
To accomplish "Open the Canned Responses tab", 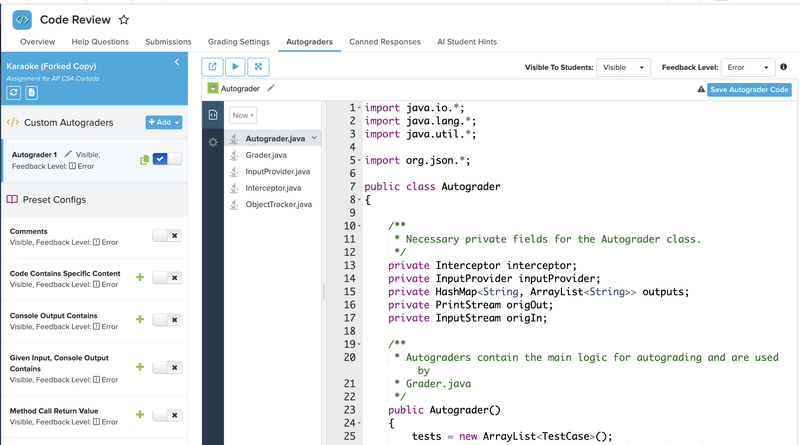I will click(385, 42).
